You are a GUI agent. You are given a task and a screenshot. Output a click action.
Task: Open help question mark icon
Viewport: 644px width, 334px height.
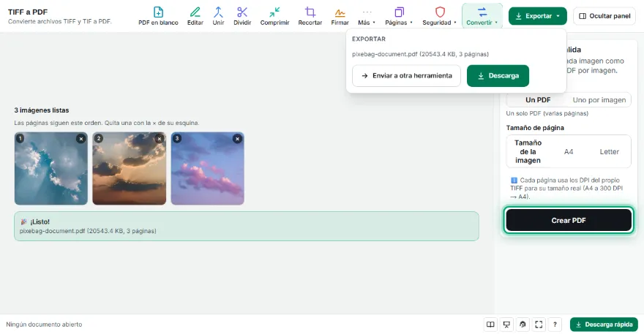pyautogui.click(x=555, y=324)
